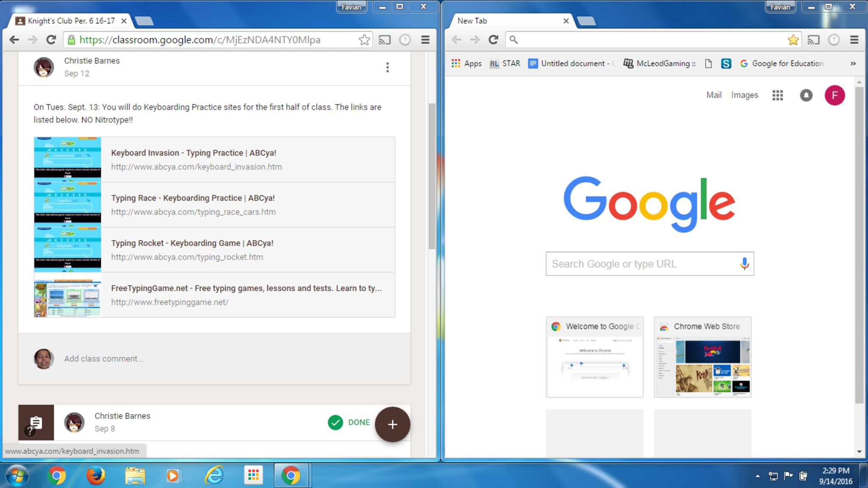Image resolution: width=868 pixels, height=488 pixels.
Task: Launch Firefox from the Windows taskbar
Action: (x=96, y=475)
